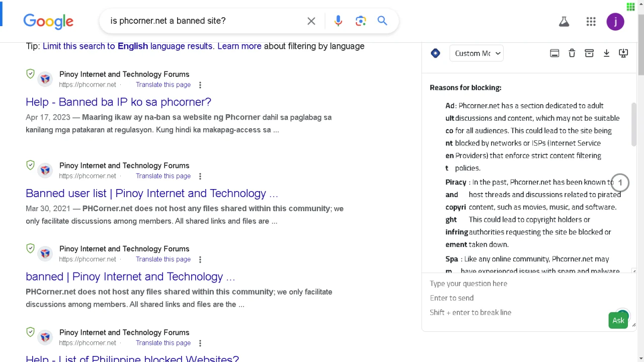Open Learn more about language filtering

[239, 46]
